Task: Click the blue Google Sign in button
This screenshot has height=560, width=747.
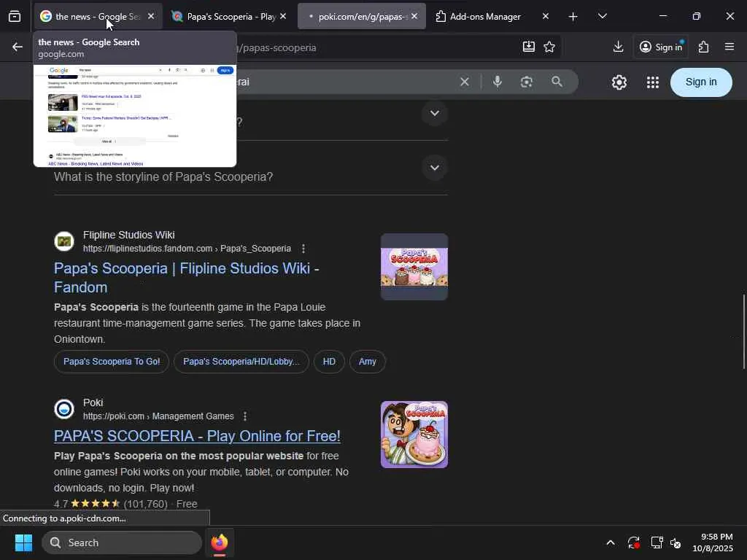Action: pyautogui.click(x=701, y=82)
